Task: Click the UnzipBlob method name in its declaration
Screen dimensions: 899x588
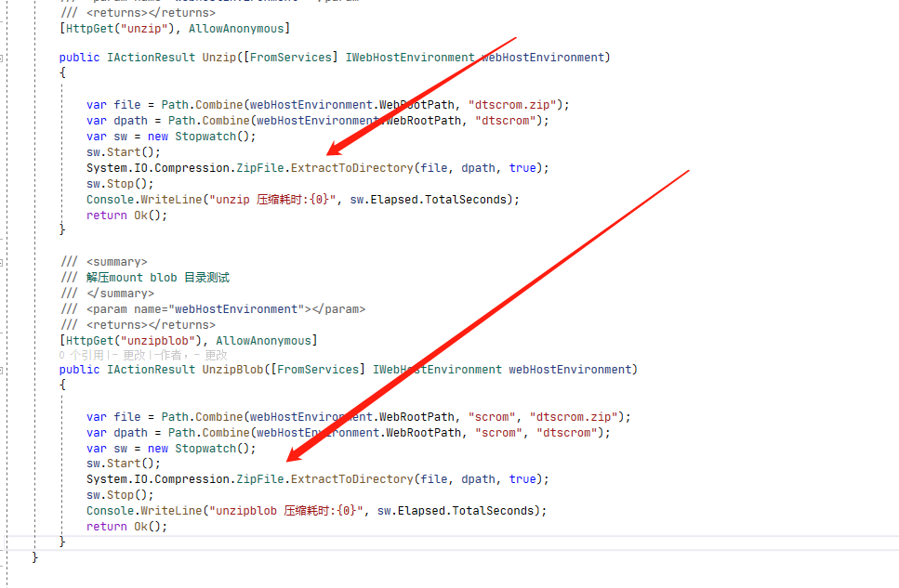Action: pos(232,370)
